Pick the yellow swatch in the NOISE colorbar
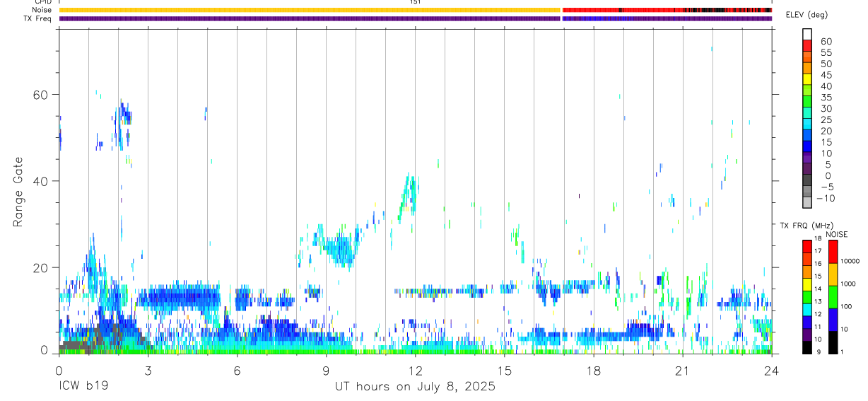Viewport: 868px width, 401px height. [x=833, y=274]
